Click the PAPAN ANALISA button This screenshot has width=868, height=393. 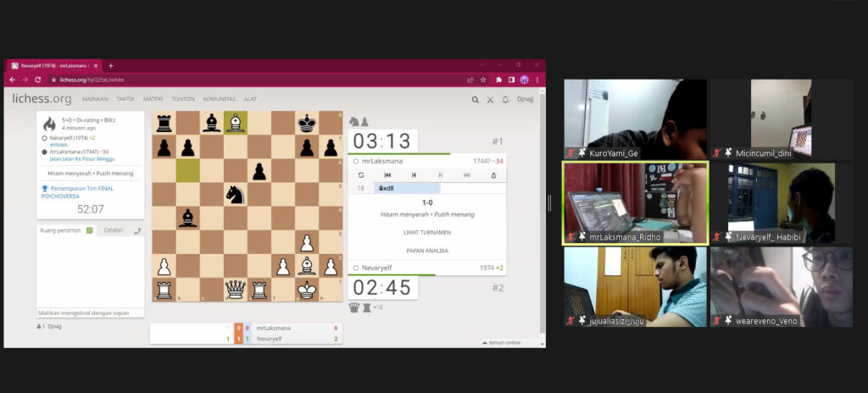[x=427, y=251]
